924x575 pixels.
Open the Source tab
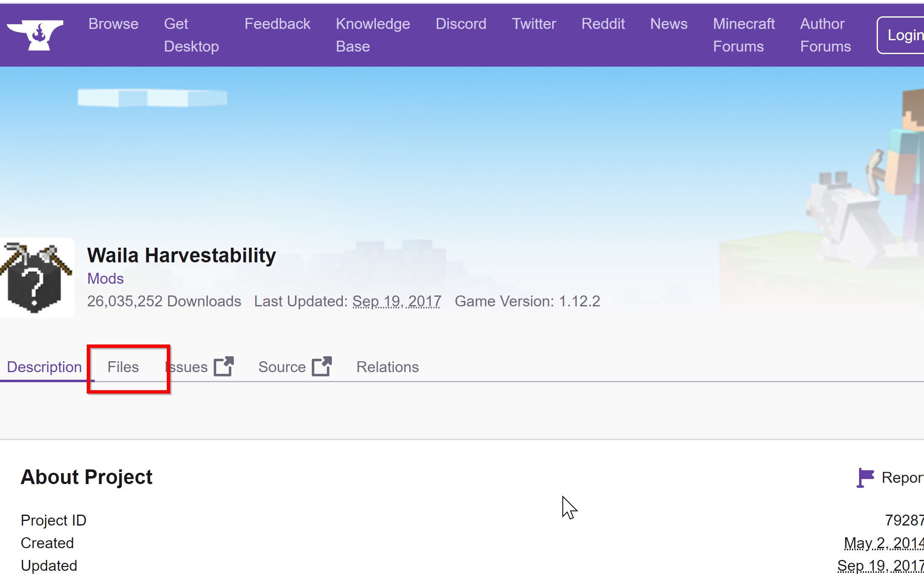click(x=282, y=367)
